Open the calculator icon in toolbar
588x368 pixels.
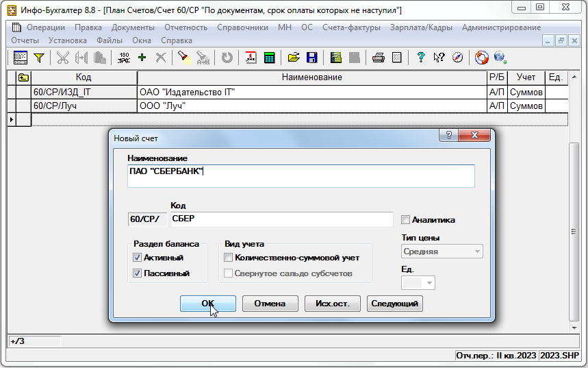(x=269, y=58)
